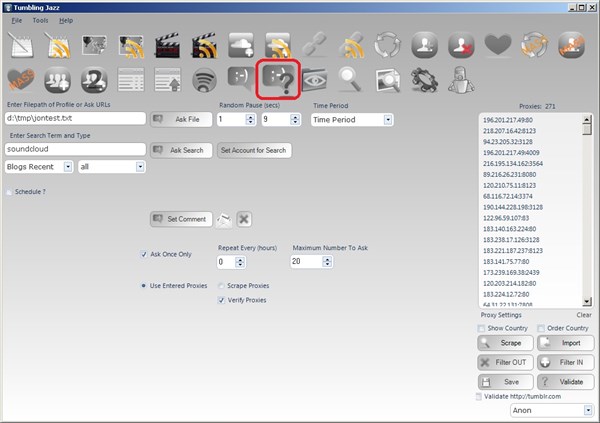Image resolution: width=600 pixels, height=423 pixels.
Task: Open the MASS follow user icon
Action: pos(571,45)
